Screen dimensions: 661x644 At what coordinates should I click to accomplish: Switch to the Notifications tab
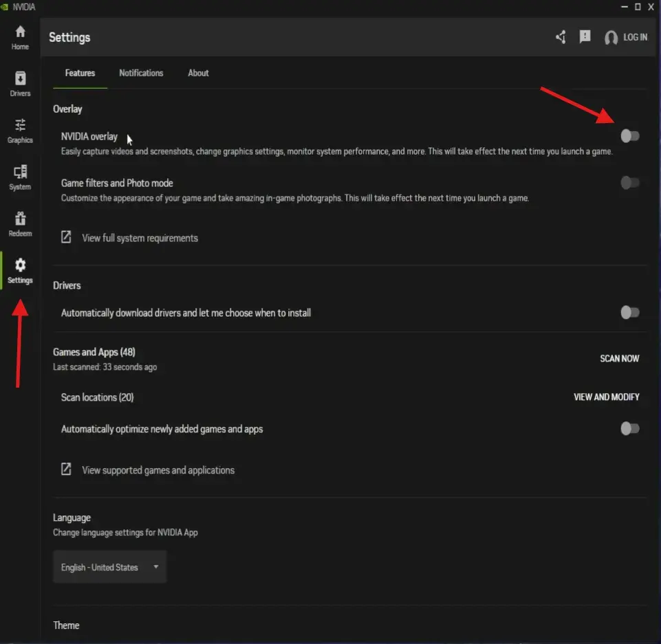point(141,73)
